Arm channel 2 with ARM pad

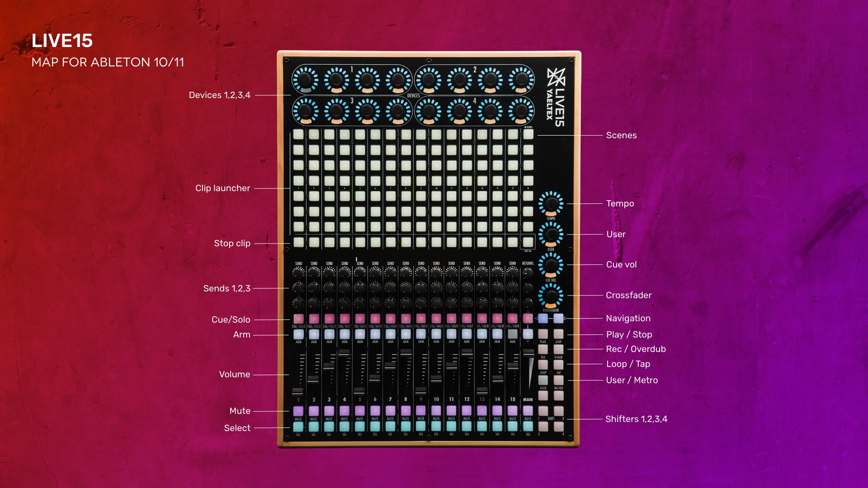[314, 334]
